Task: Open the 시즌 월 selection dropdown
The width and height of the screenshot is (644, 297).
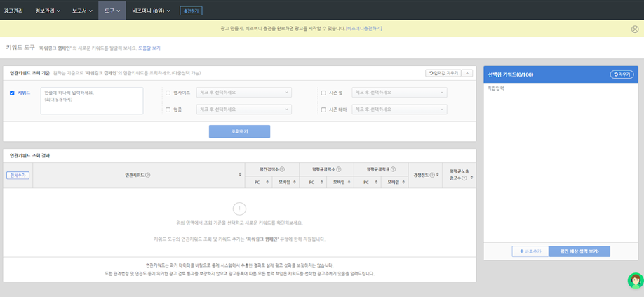Action: pyautogui.click(x=400, y=92)
